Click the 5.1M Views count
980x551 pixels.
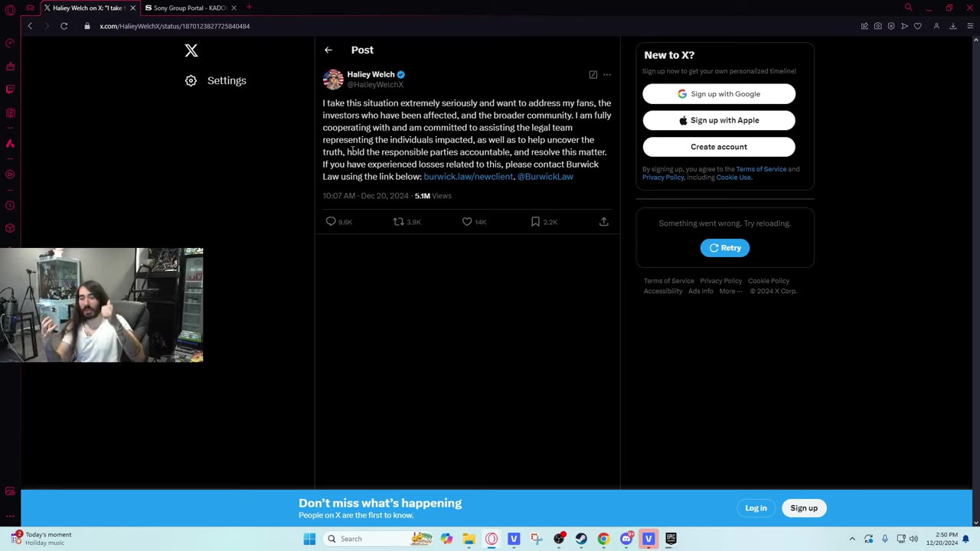(433, 196)
